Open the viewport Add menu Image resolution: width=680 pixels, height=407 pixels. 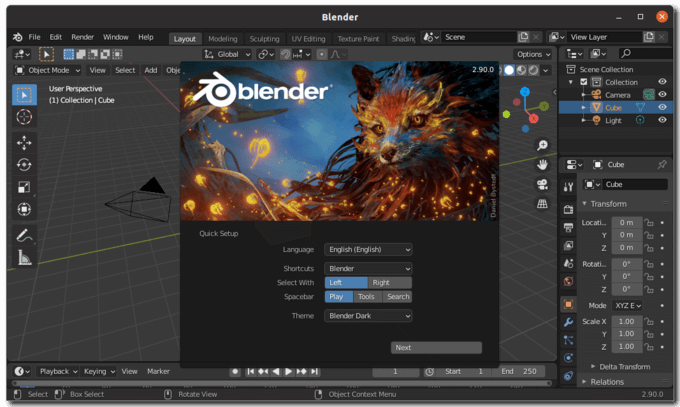click(150, 70)
